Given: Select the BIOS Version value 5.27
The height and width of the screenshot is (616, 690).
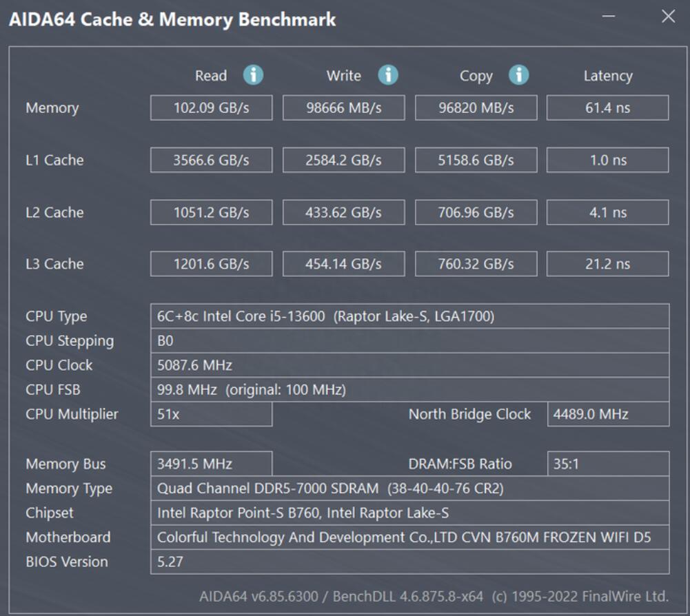Looking at the screenshot, I should (x=410, y=562).
